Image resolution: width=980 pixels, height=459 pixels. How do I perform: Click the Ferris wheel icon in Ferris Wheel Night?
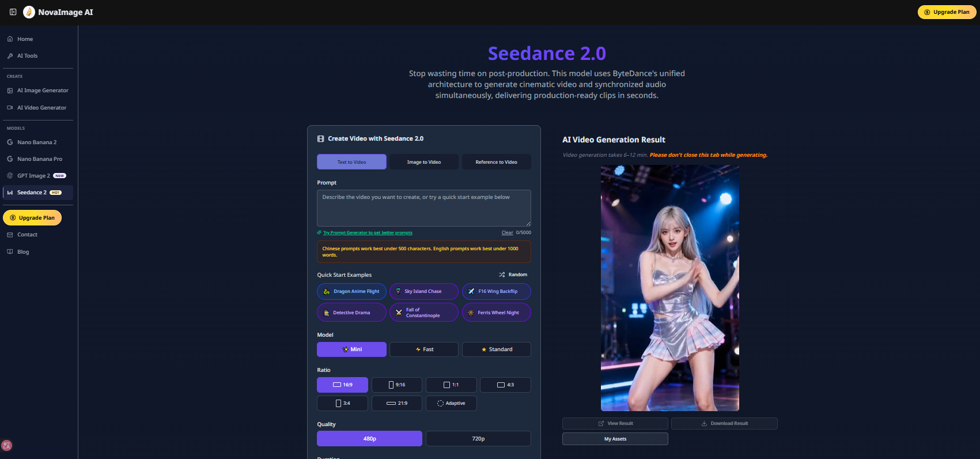point(471,313)
